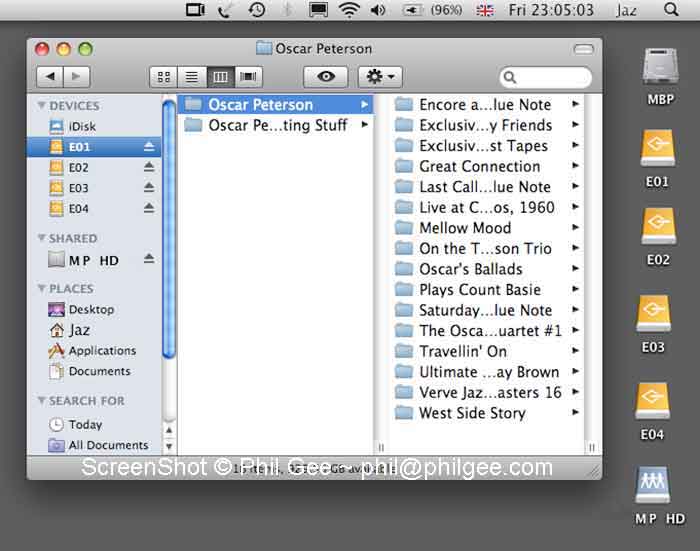Open the MBP hard drive desktop icon
This screenshot has width=700, height=551.
[x=659, y=68]
